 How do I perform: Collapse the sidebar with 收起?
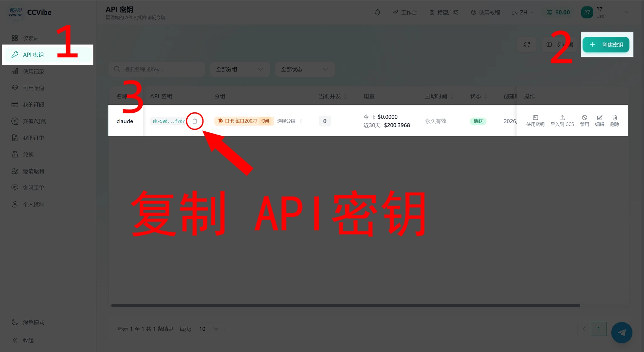pyautogui.click(x=47, y=340)
